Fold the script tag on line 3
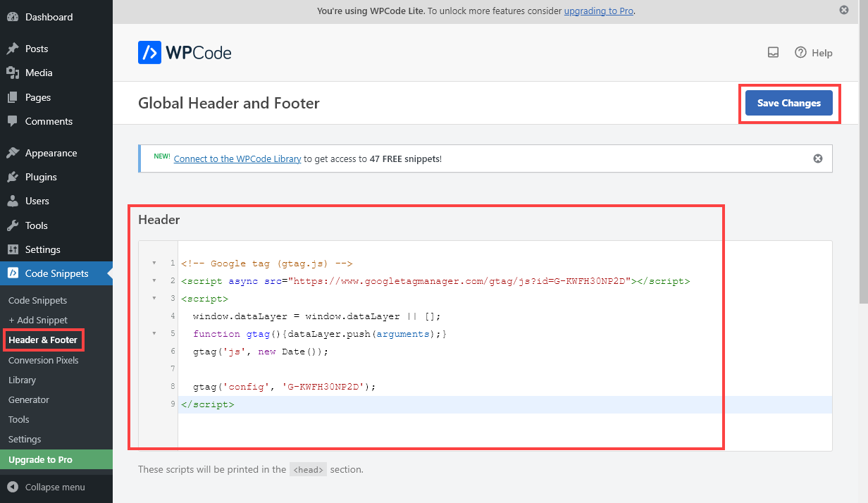Image resolution: width=868 pixels, height=503 pixels. (155, 298)
